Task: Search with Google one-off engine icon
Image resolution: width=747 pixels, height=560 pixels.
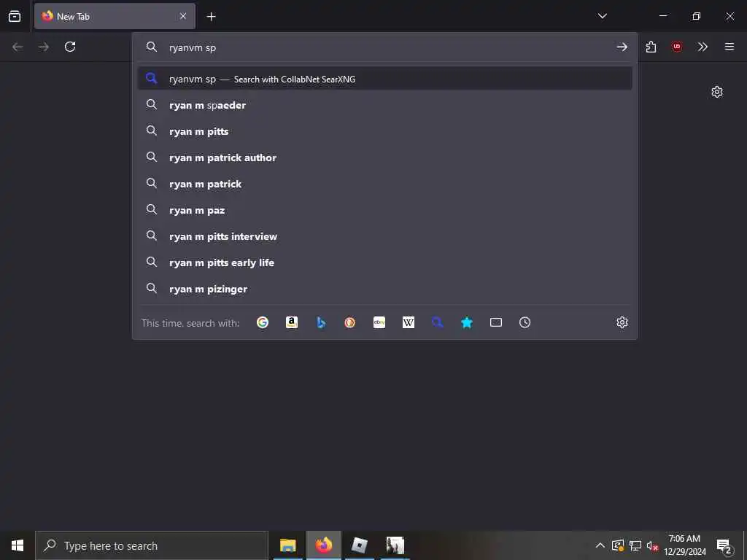Action: pyautogui.click(x=263, y=322)
